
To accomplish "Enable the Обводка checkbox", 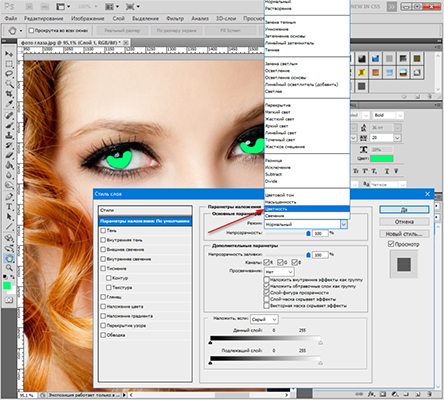I will coord(103,335).
